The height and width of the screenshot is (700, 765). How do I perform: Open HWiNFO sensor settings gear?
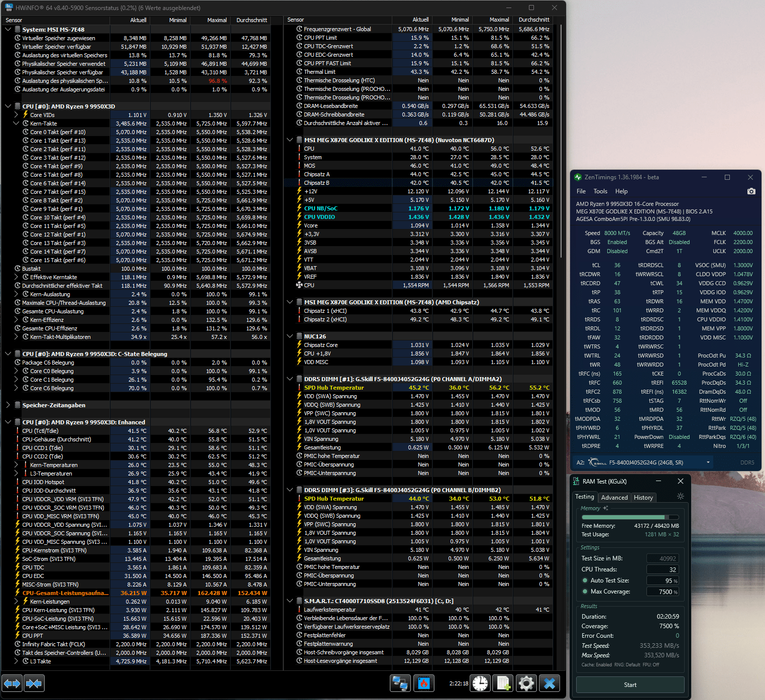(x=526, y=683)
